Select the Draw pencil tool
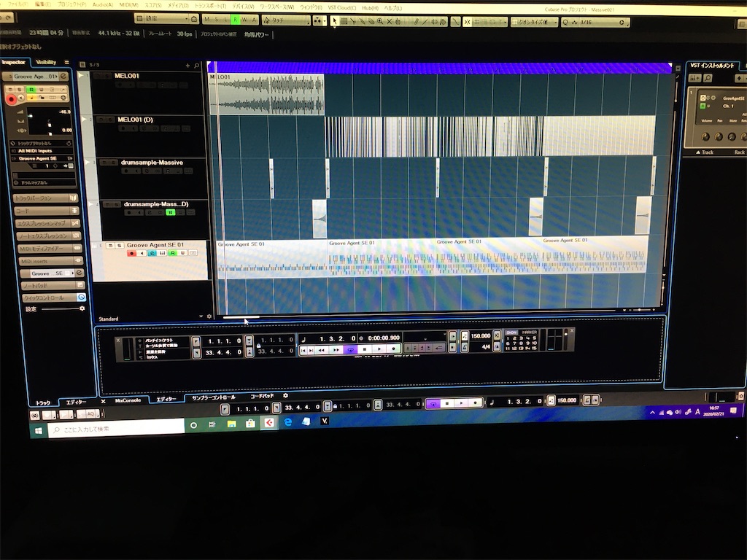Image resolution: width=747 pixels, height=560 pixels. click(x=417, y=22)
